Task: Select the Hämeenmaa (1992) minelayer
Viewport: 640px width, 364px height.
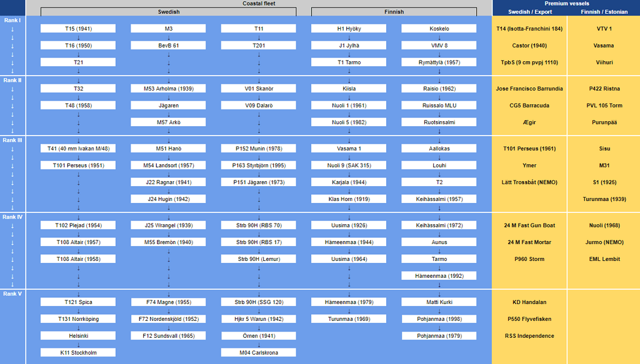Action: tap(438, 275)
